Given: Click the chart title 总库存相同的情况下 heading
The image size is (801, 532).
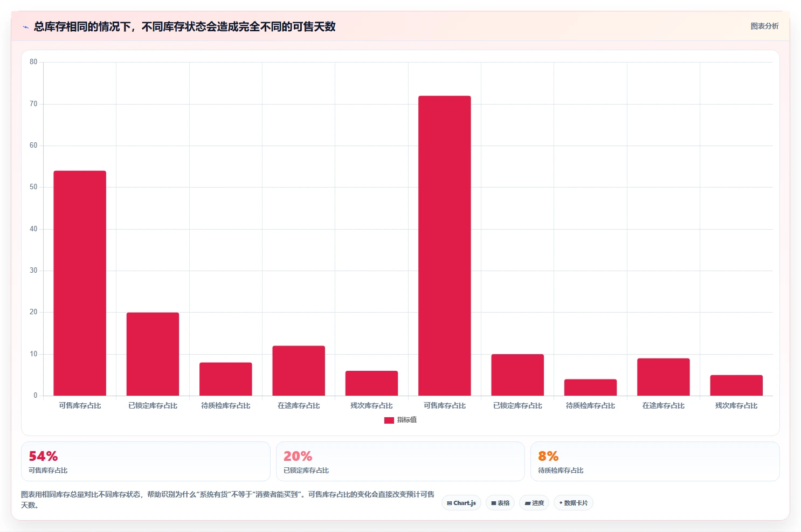Looking at the screenshot, I should click(x=184, y=26).
